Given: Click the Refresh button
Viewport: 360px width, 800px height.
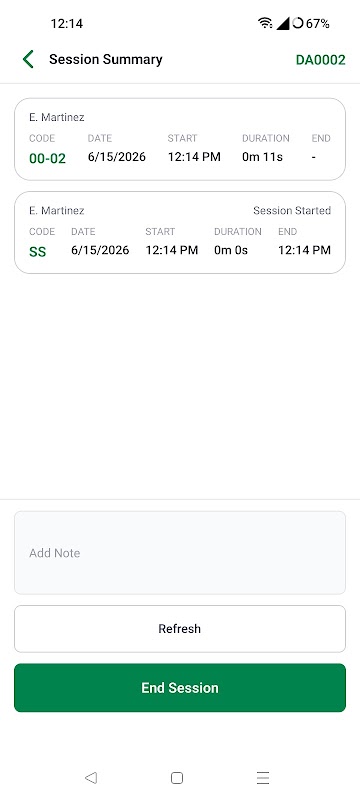Looking at the screenshot, I should (180, 629).
